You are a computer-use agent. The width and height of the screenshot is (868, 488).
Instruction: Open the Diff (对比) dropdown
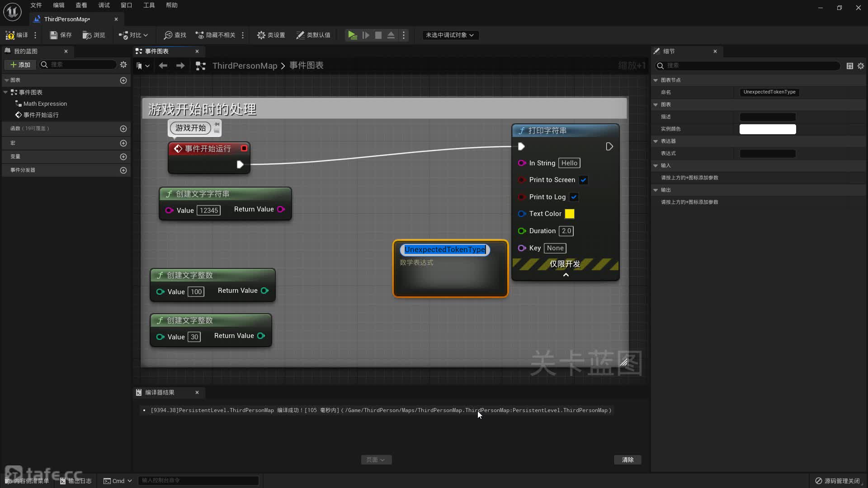pyautogui.click(x=133, y=35)
